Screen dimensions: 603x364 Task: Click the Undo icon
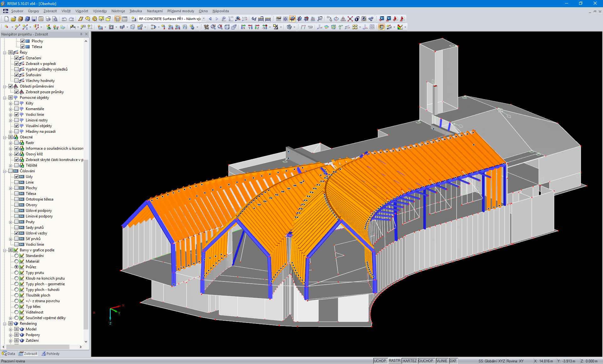tap(64, 19)
